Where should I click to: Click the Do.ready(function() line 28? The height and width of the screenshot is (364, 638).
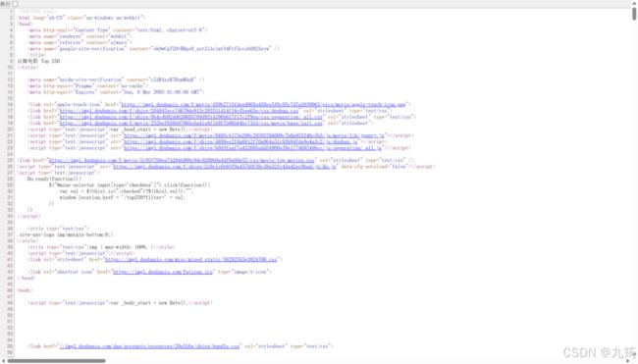click(55, 179)
